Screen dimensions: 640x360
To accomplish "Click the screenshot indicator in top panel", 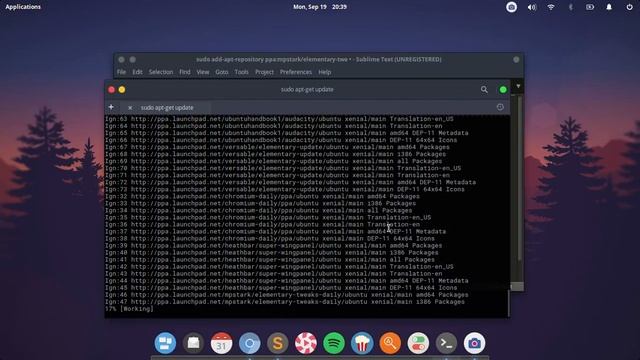I will [x=511, y=7].
